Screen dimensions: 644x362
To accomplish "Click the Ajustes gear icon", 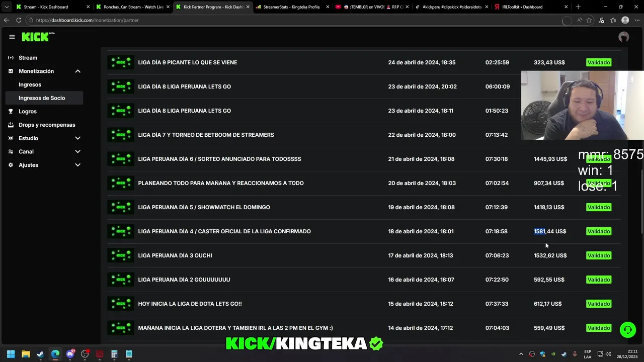I will 11,165.
